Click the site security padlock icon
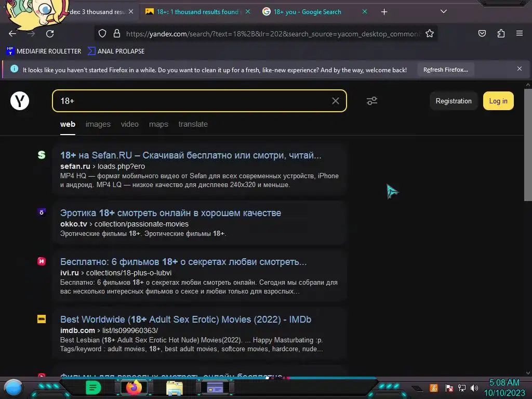532x399 pixels. coord(117,34)
